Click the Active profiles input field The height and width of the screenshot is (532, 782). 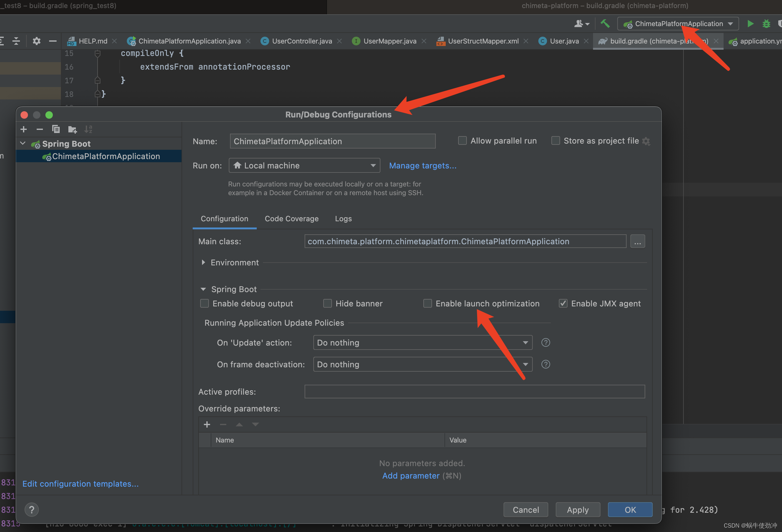click(x=474, y=391)
